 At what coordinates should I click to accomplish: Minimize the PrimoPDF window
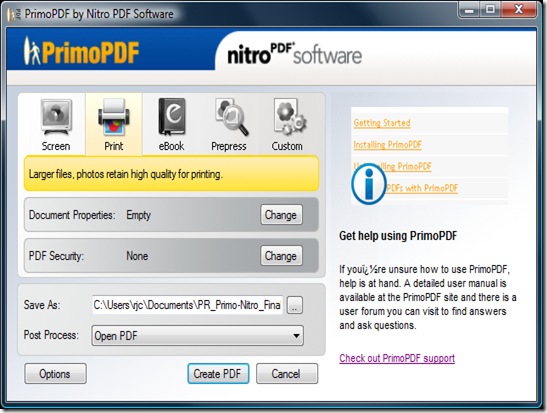[x=469, y=10]
